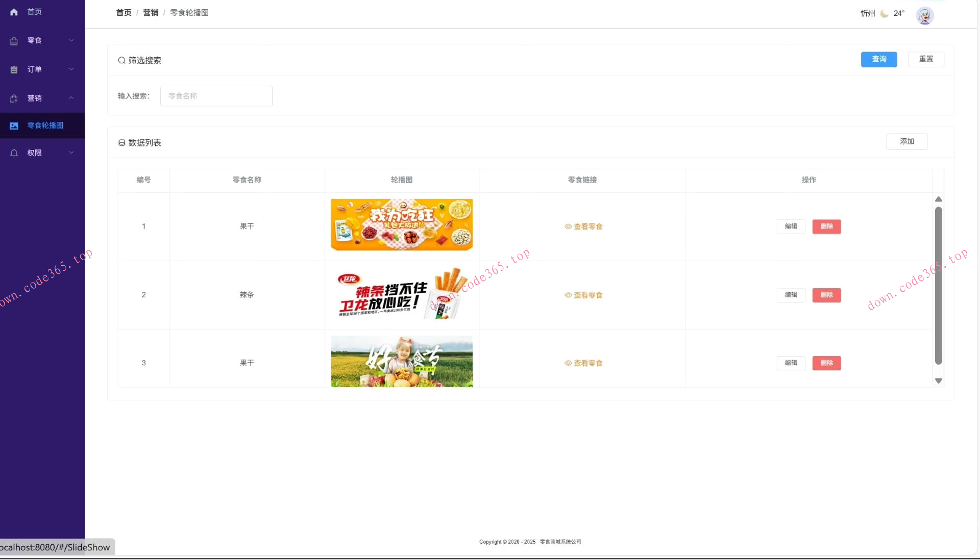Click the 零食名称 search input field
This screenshot has height=559, width=980.
216,96
